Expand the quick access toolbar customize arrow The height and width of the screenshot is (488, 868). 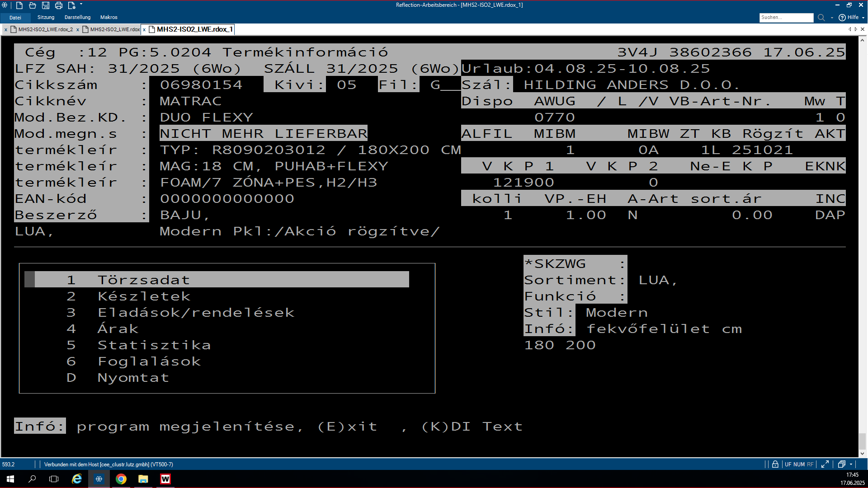pos(81,5)
